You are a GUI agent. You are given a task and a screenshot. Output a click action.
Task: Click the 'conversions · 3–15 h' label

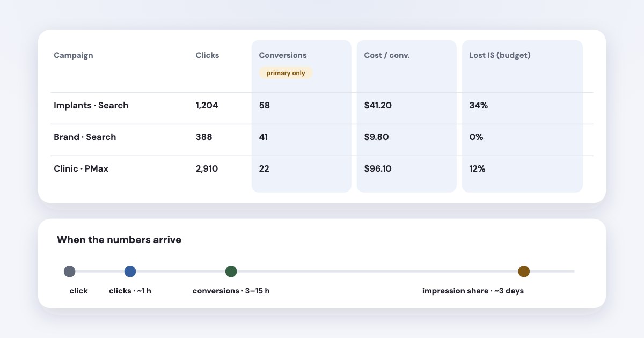pyautogui.click(x=231, y=291)
